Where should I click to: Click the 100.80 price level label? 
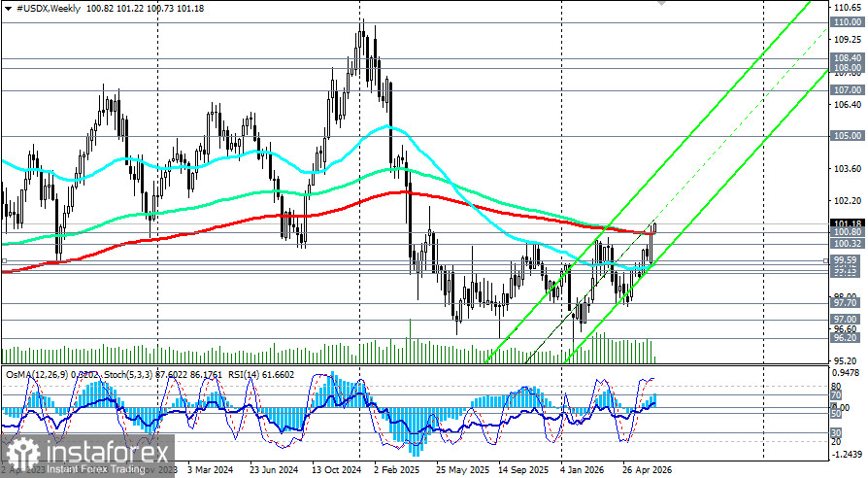pos(848,232)
